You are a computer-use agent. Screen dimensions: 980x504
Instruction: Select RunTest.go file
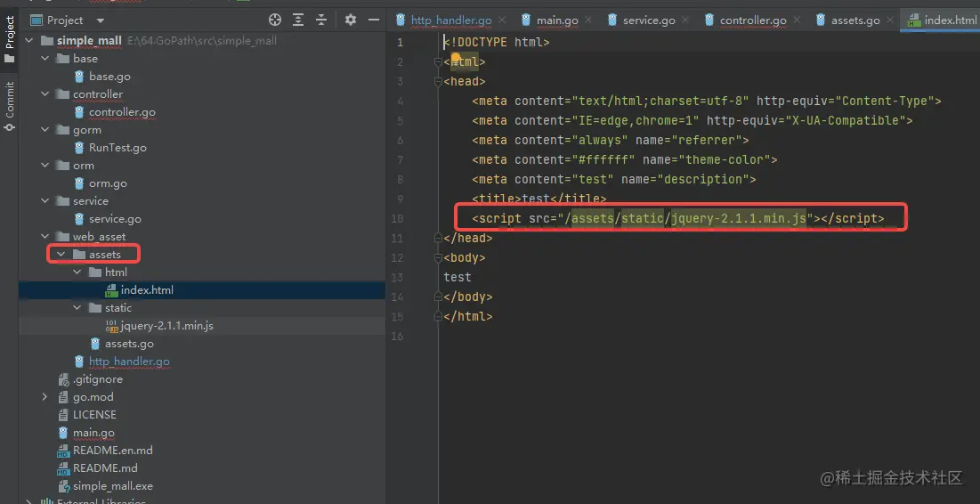[x=117, y=148]
